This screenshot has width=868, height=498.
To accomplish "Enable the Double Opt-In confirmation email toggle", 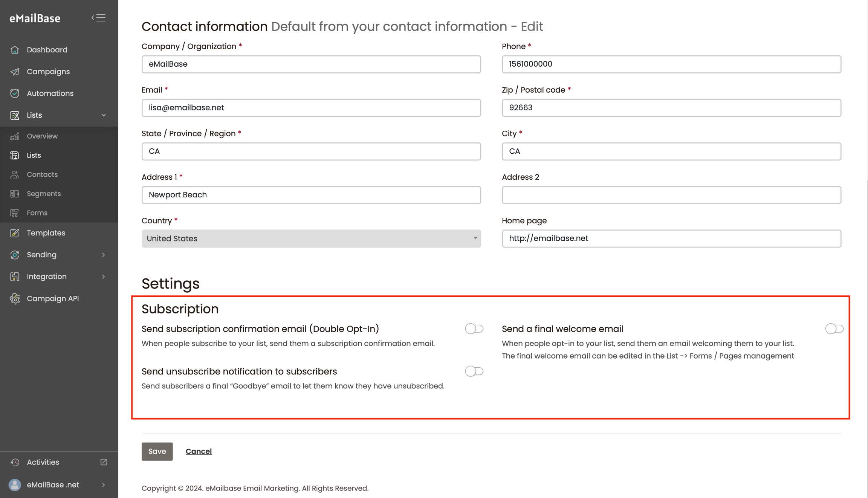I will (x=474, y=329).
